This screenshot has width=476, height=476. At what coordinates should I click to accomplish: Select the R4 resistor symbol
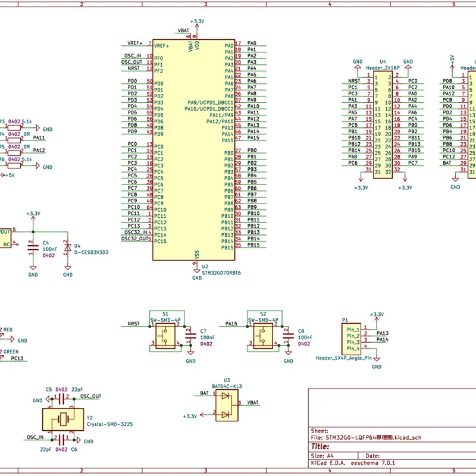[14, 140]
